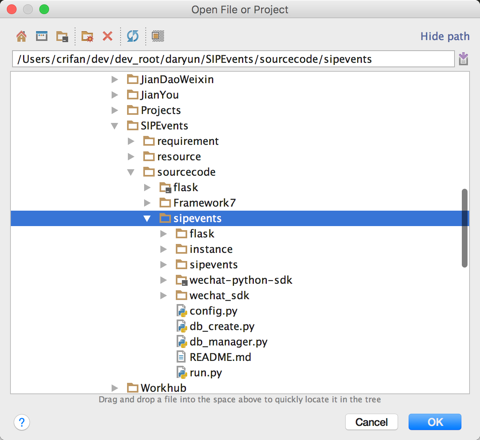Toggle show hidden files icon
This screenshot has width=480, height=440.
158,36
